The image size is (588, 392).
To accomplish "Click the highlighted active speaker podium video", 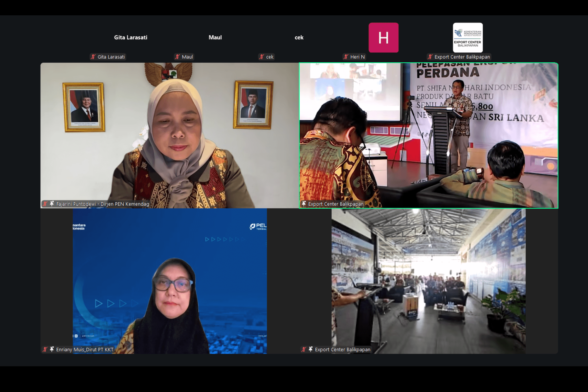I will click(x=429, y=135).
